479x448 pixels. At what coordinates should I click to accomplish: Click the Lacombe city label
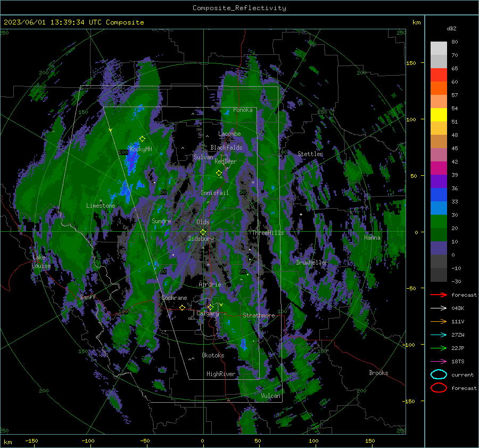(229, 134)
